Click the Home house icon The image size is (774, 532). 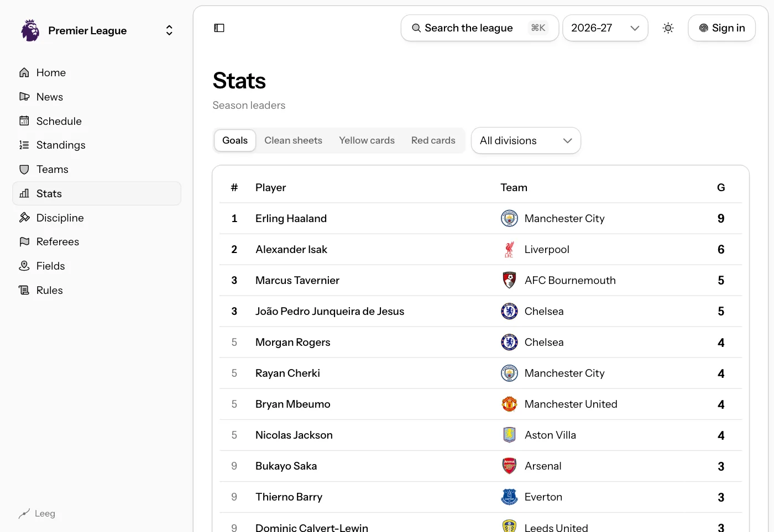(x=24, y=72)
